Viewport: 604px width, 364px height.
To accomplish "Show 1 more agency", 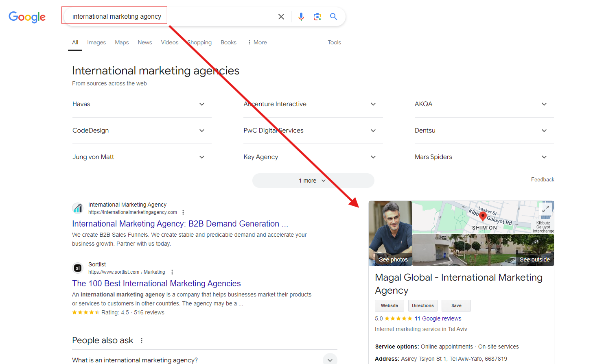I will pyautogui.click(x=313, y=181).
